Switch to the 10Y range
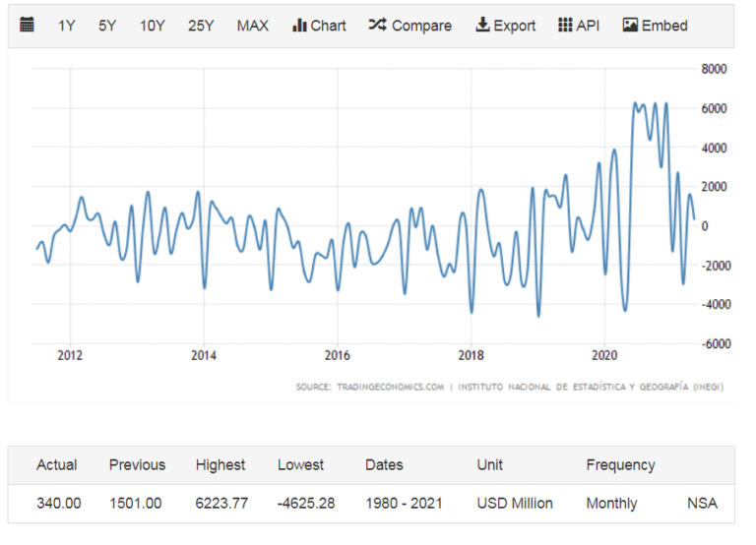The height and width of the screenshot is (545, 756). pyautogui.click(x=152, y=26)
